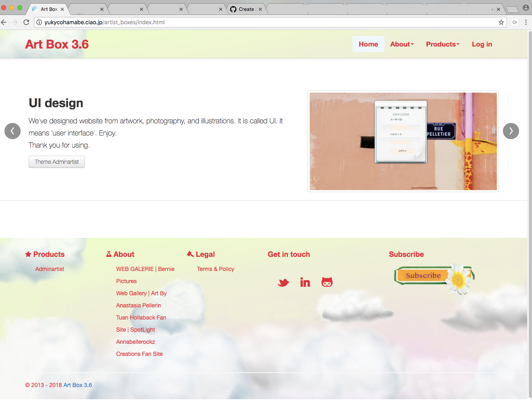Click Log in in navigation
Viewport: 532px width, 400px height.
tap(482, 44)
